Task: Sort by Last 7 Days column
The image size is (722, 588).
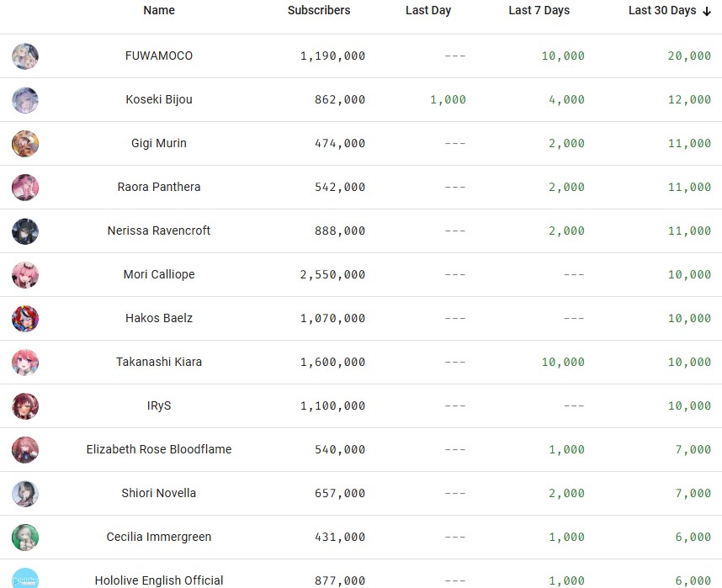Action: click(x=539, y=11)
